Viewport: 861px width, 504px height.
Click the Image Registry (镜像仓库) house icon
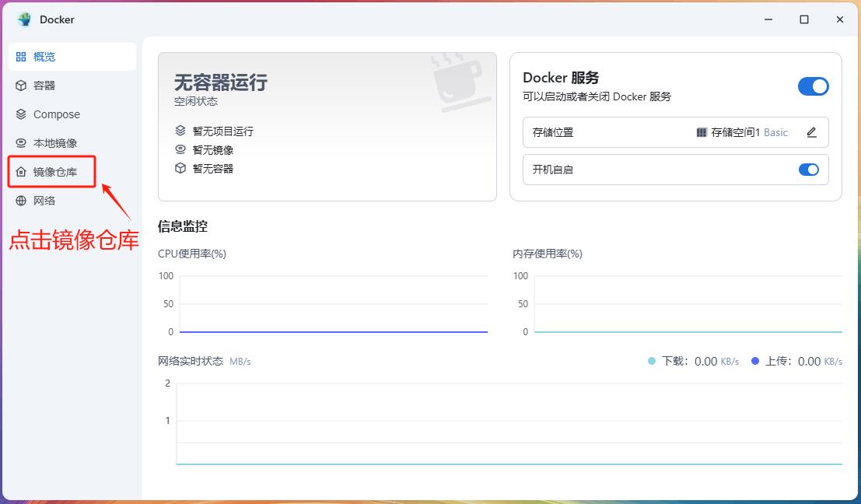click(21, 172)
